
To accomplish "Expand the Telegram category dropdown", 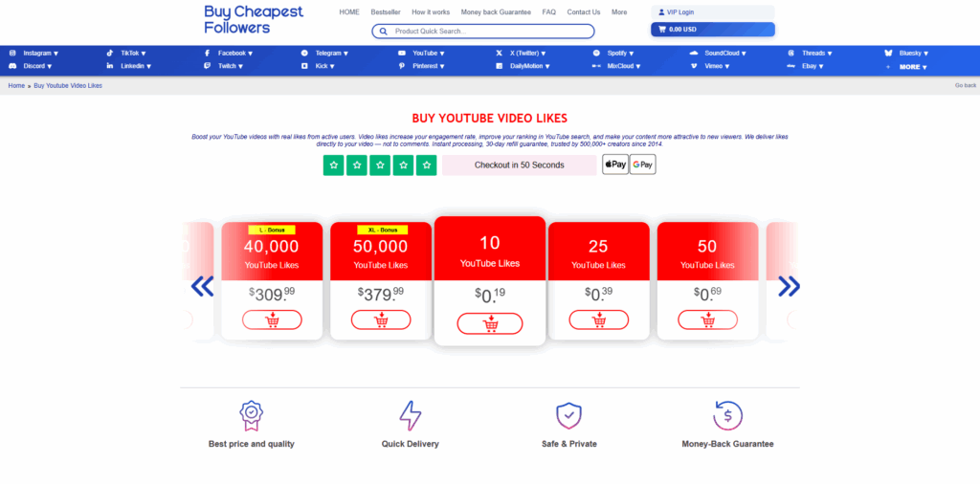I will tap(332, 53).
